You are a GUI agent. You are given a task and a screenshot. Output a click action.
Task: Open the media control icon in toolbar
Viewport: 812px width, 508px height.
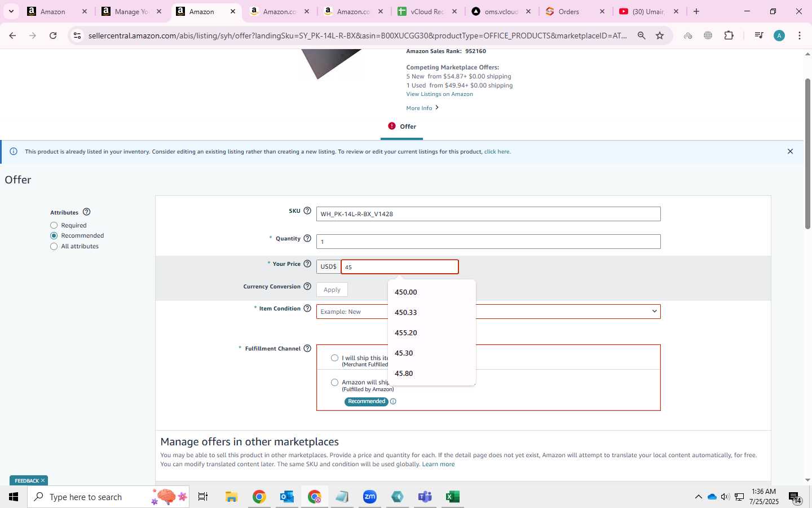pos(759,36)
